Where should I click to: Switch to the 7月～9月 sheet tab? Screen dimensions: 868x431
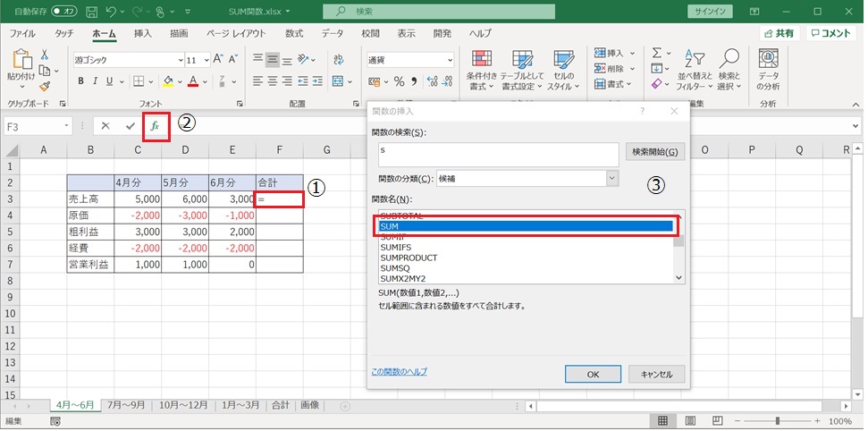(127, 405)
